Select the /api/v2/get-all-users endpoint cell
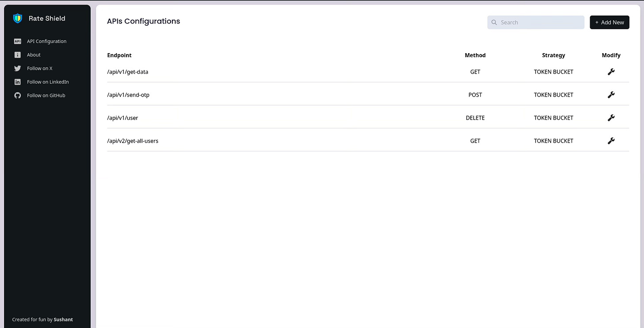 point(133,141)
